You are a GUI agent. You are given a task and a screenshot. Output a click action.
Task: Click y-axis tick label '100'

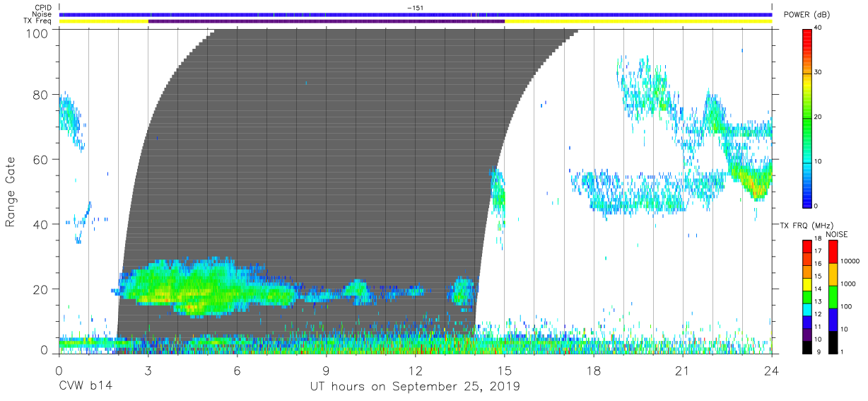36,33
